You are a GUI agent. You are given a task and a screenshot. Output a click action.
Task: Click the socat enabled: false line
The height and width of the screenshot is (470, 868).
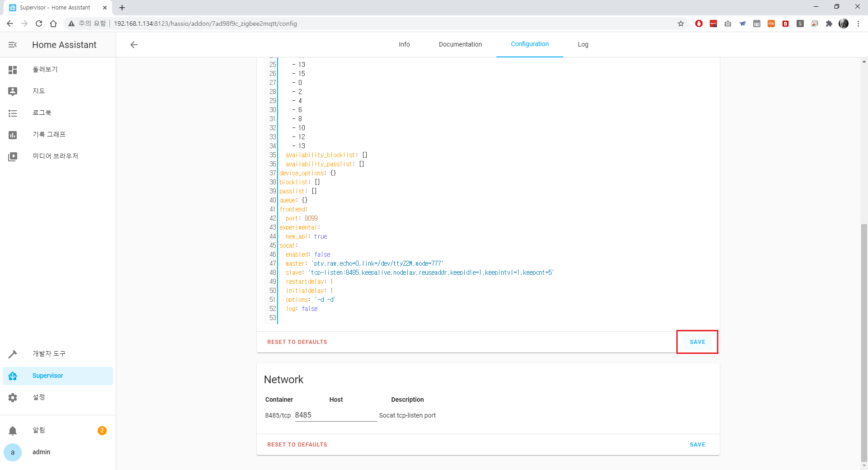[308, 254]
